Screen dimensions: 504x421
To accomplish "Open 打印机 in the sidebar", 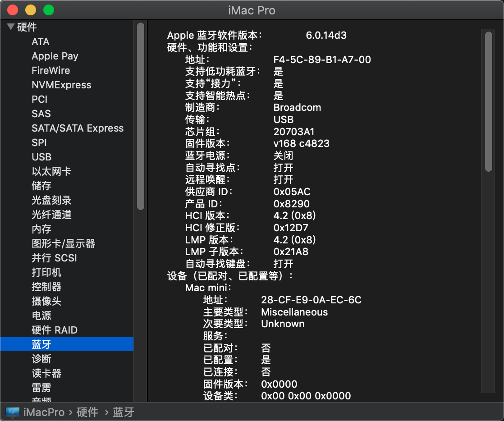I will click(x=46, y=273).
